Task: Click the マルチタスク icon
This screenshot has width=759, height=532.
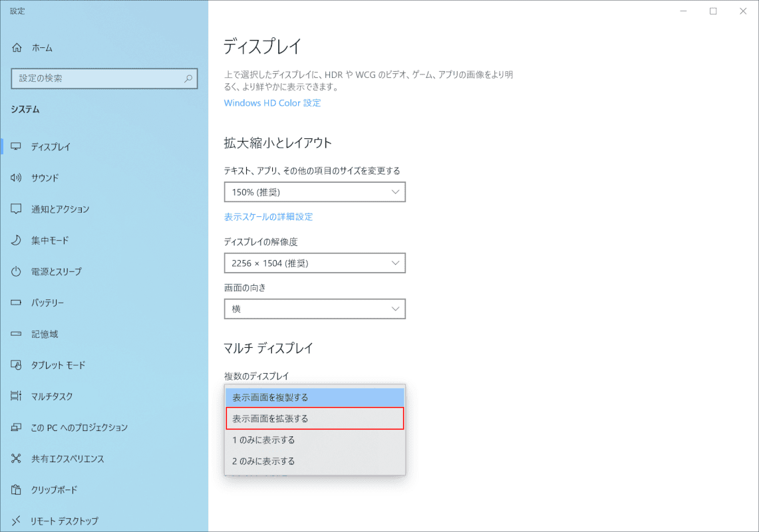Action: click(16, 396)
